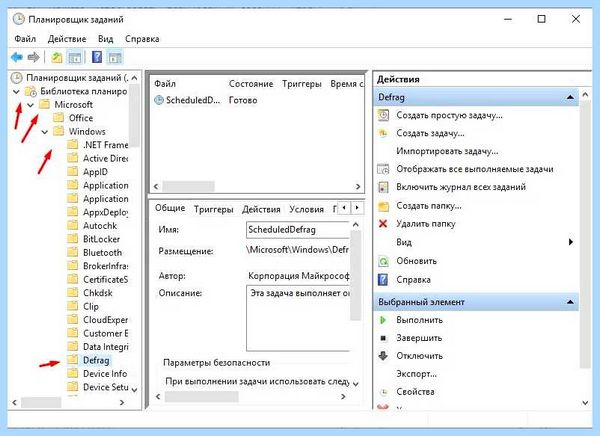Click Включить журнал всех заданий link
600x436 pixels.
point(461,187)
